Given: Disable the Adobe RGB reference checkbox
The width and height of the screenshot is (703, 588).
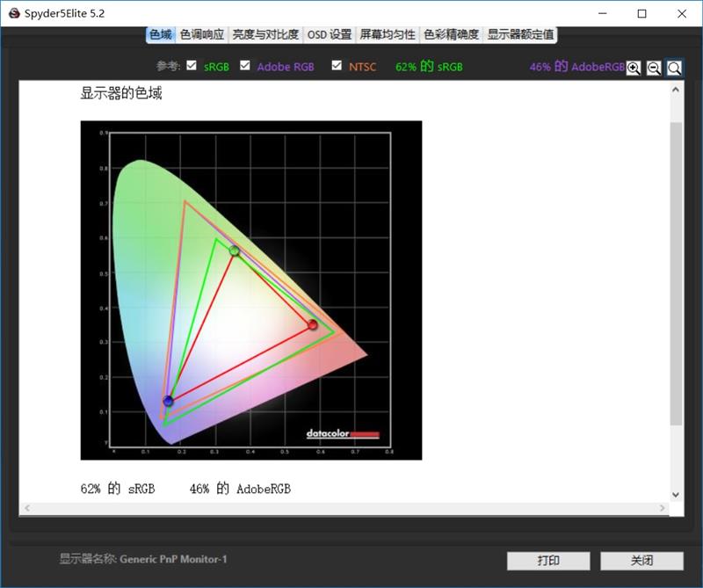Looking at the screenshot, I should click(x=243, y=65).
